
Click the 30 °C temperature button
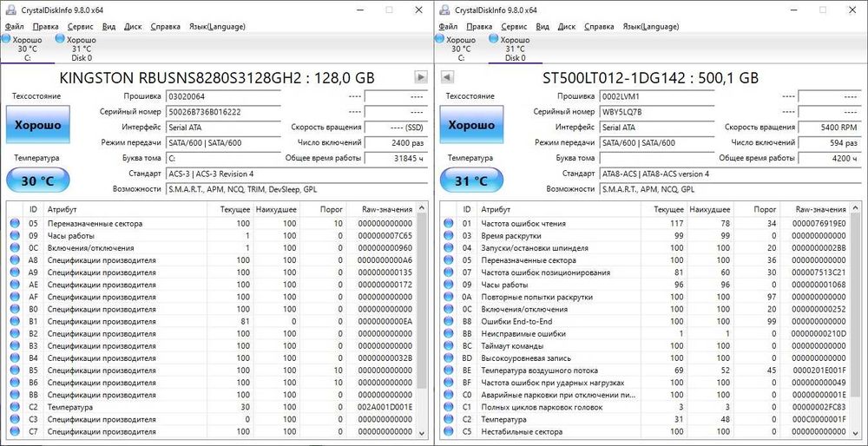click(38, 181)
